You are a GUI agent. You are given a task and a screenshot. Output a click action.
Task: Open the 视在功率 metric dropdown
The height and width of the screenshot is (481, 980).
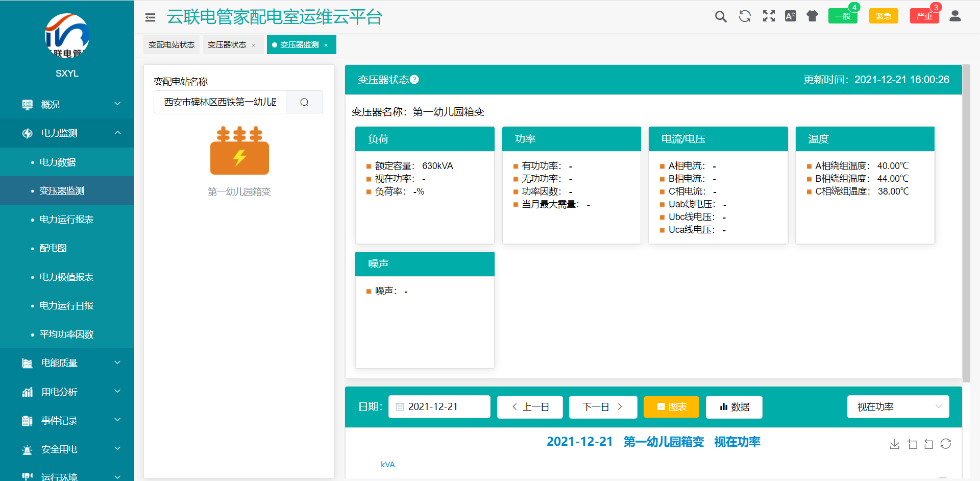point(898,406)
